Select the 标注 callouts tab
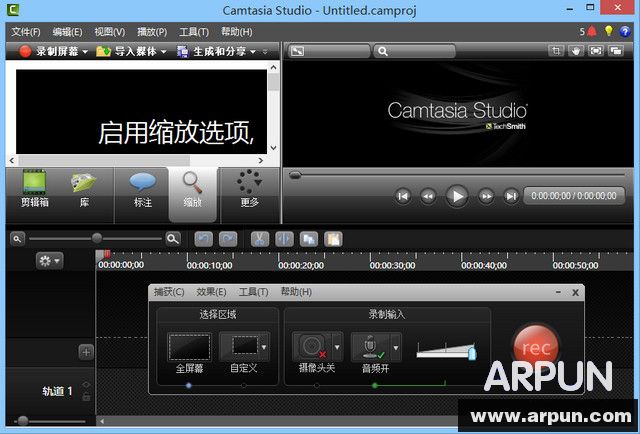 pos(142,189)
